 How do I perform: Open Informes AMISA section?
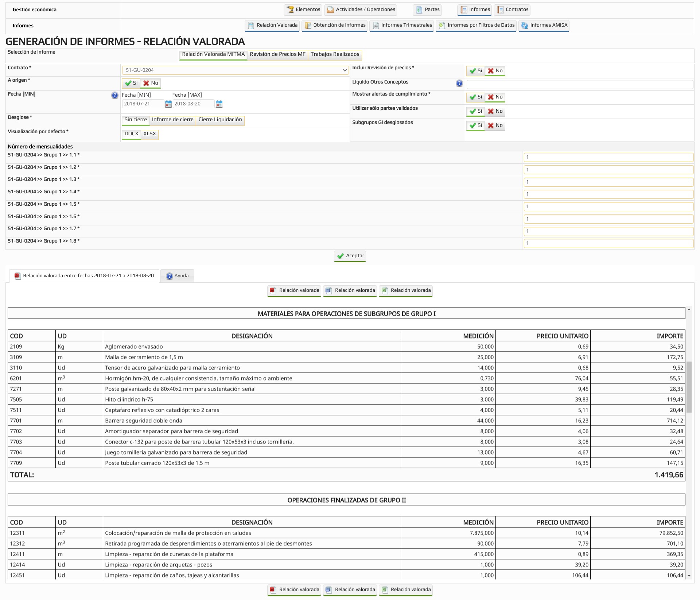(544, 26)
